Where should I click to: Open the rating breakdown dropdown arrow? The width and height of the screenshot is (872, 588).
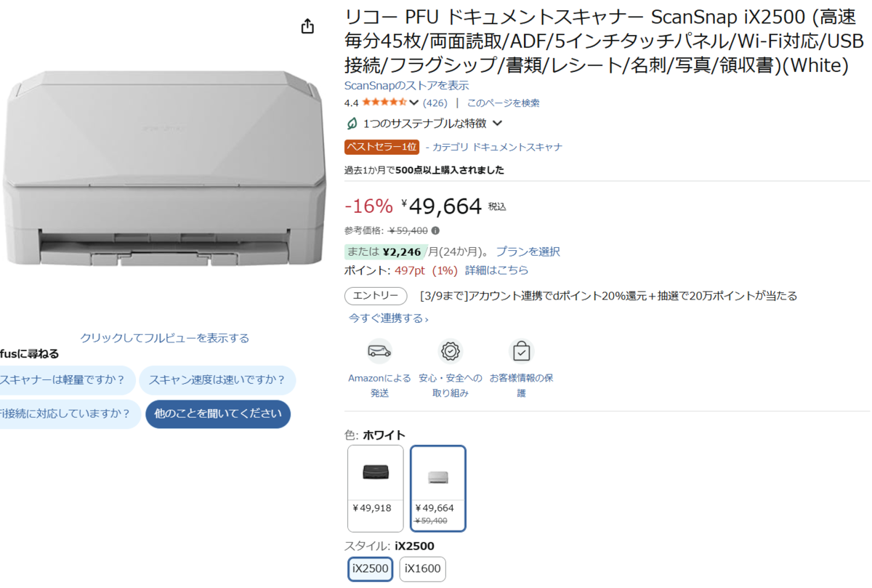click(x=414, y=102)
